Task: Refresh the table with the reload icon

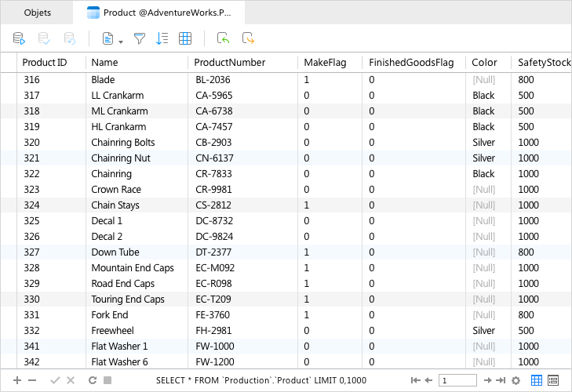Action: click(x=93, y=380)
